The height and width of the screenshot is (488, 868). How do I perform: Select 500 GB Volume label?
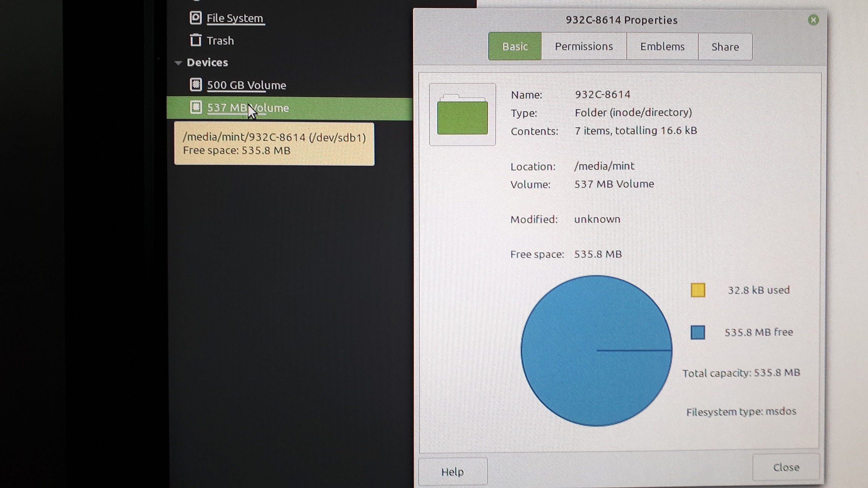coord(247,85)
